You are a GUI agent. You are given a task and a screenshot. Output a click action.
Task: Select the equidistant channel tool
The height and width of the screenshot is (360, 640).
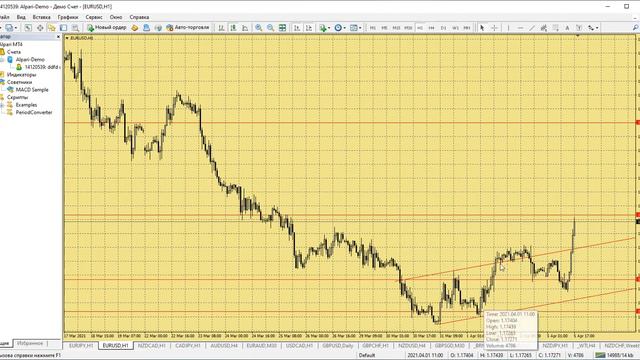(x=544, y=28)
